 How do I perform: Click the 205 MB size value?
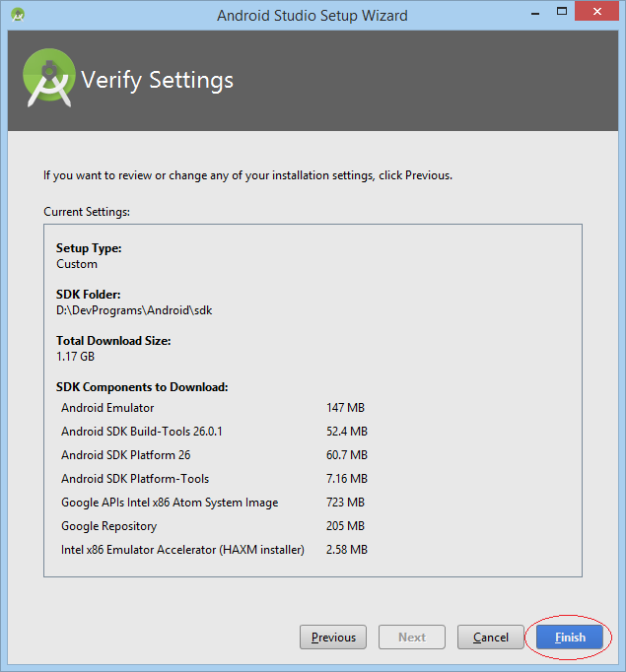click(345, 526)
